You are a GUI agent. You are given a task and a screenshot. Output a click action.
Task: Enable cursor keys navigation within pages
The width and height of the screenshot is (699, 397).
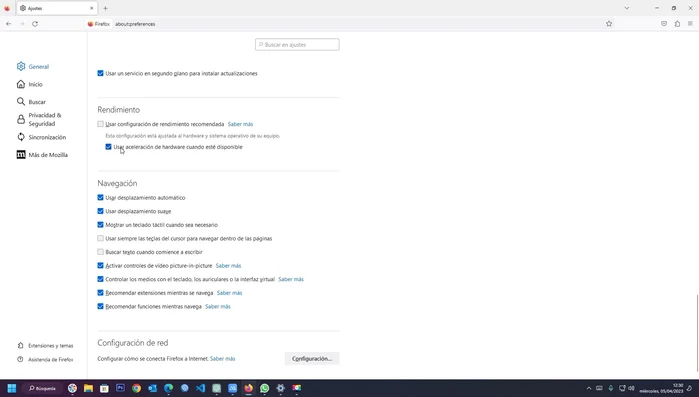tap(100, 238)
